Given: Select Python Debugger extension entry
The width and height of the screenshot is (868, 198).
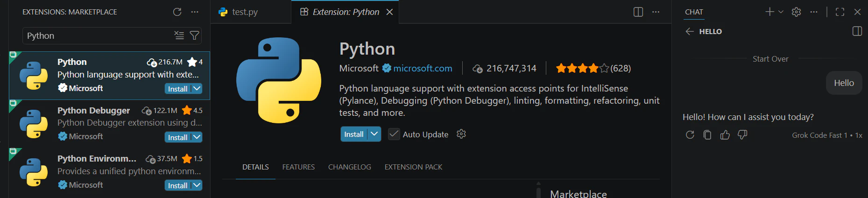Looking at the screenshot, I should point(109,124).
